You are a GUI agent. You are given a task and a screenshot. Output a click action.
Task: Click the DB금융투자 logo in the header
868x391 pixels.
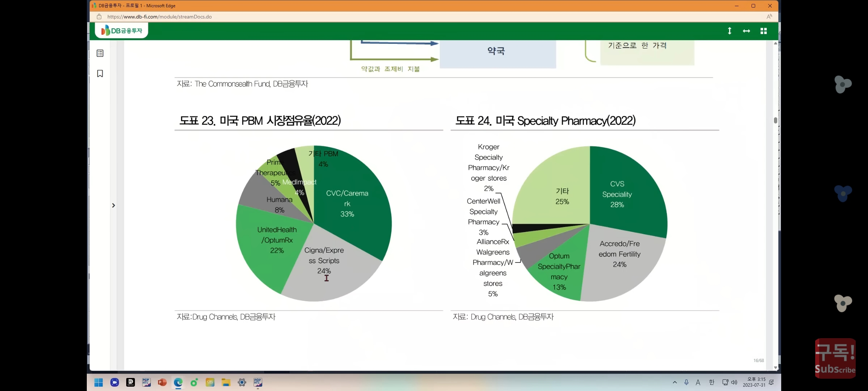[x=122, y=31]
